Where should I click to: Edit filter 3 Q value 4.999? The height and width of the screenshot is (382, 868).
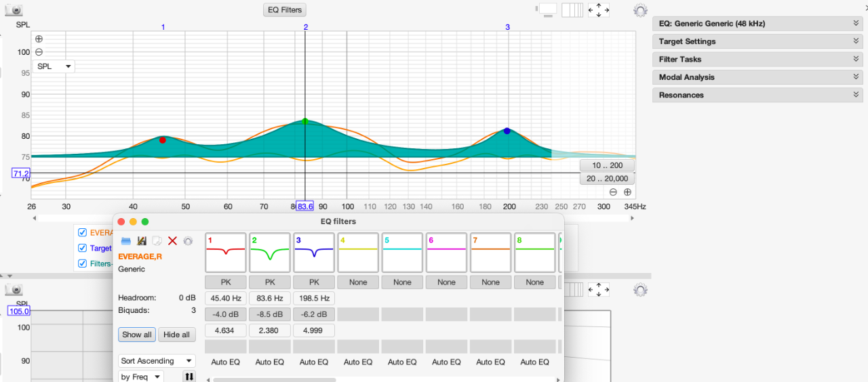[x=314, y=331]
